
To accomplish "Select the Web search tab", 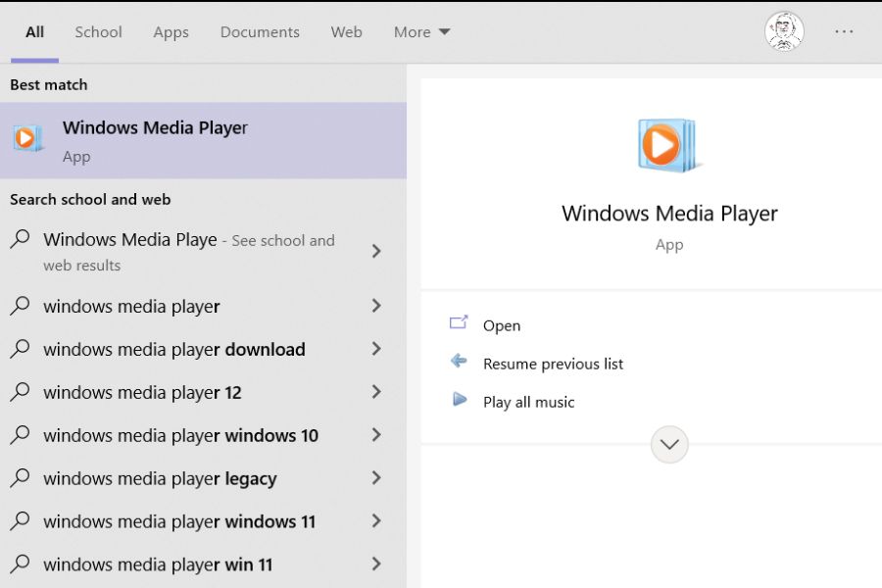I will 346,31.
